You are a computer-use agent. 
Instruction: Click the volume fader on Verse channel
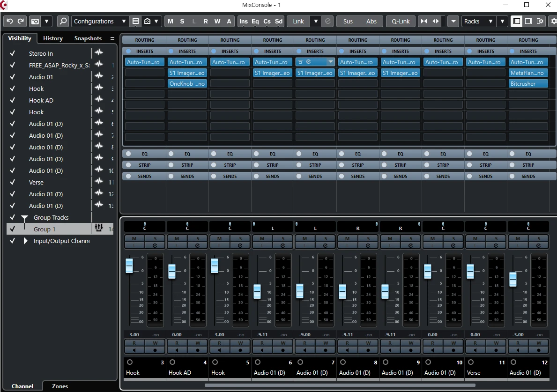(x=470, y=271)
